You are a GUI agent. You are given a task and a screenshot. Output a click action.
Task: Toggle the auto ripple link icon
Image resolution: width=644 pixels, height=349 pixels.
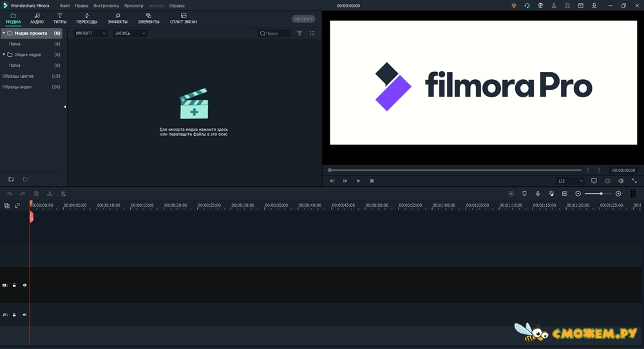[x=17, y=205]
